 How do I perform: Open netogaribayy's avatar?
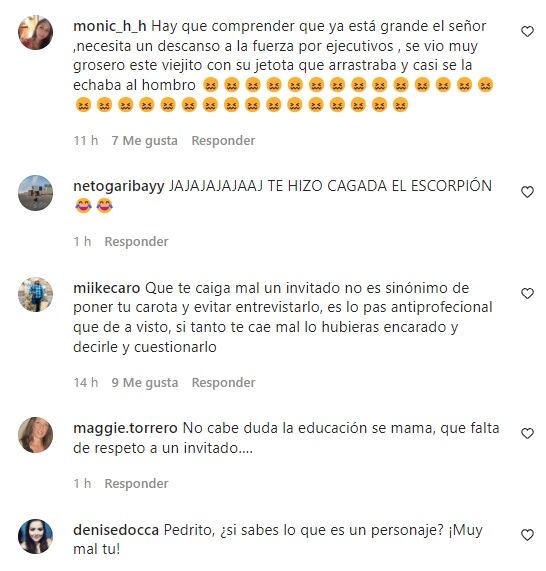click(35, 193)
